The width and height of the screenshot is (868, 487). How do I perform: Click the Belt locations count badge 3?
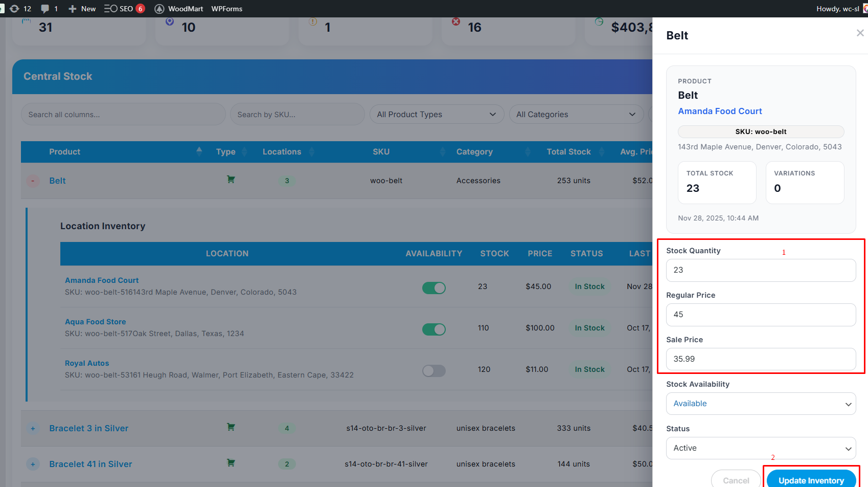click(x=287, y=181)
